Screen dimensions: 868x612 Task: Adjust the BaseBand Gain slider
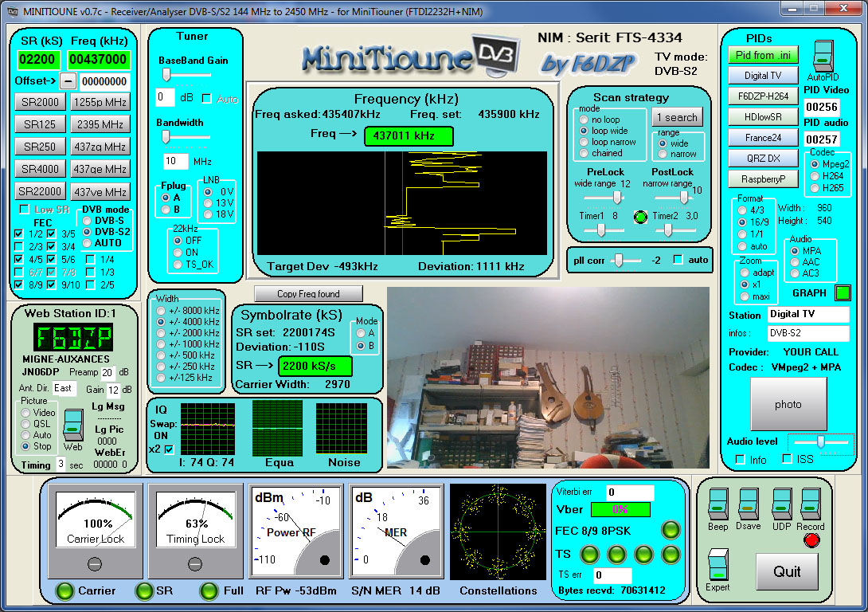[x=166, y=74]
